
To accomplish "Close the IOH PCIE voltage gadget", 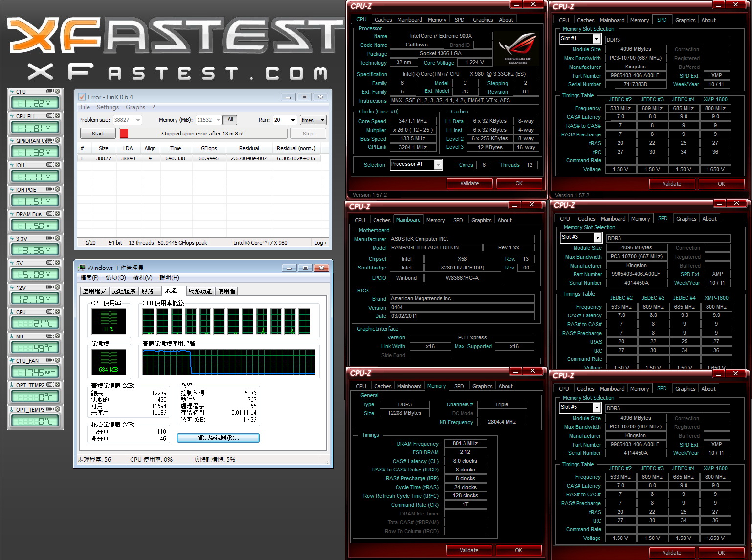I will tap(57, 189).
